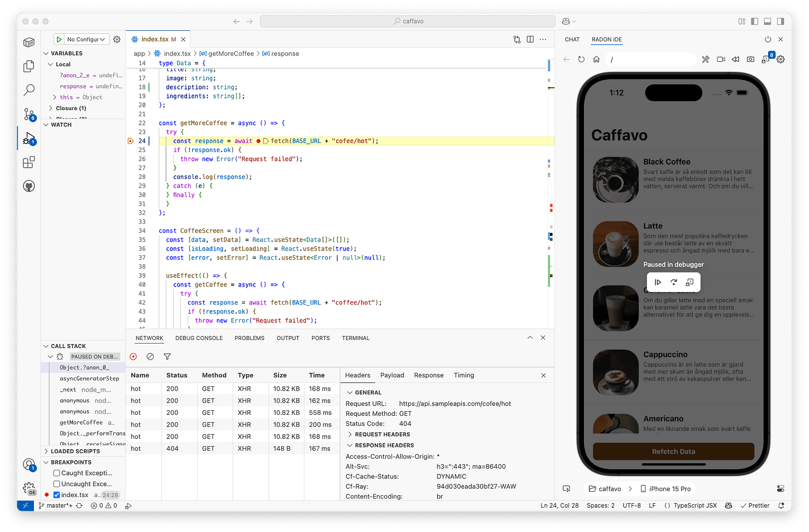Reload the app in Radon IDE preview
The height and width of the screenshot is (532, 809).
pyautogui.click(x=581, y=60)
